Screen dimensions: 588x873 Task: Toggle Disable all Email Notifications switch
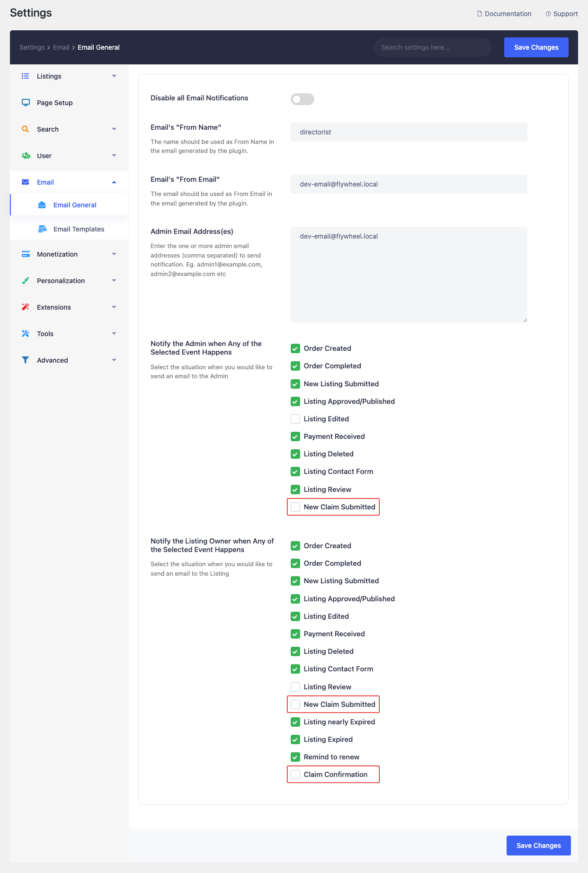pos(302,99)
